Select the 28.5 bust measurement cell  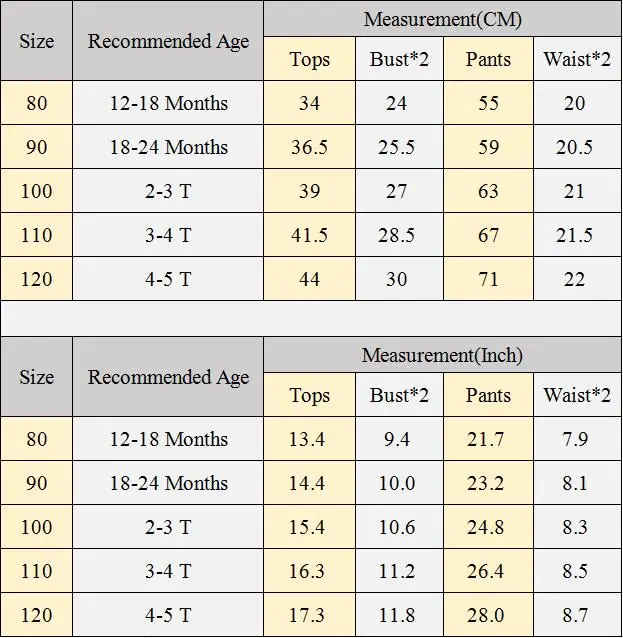(x=399, y=235)
